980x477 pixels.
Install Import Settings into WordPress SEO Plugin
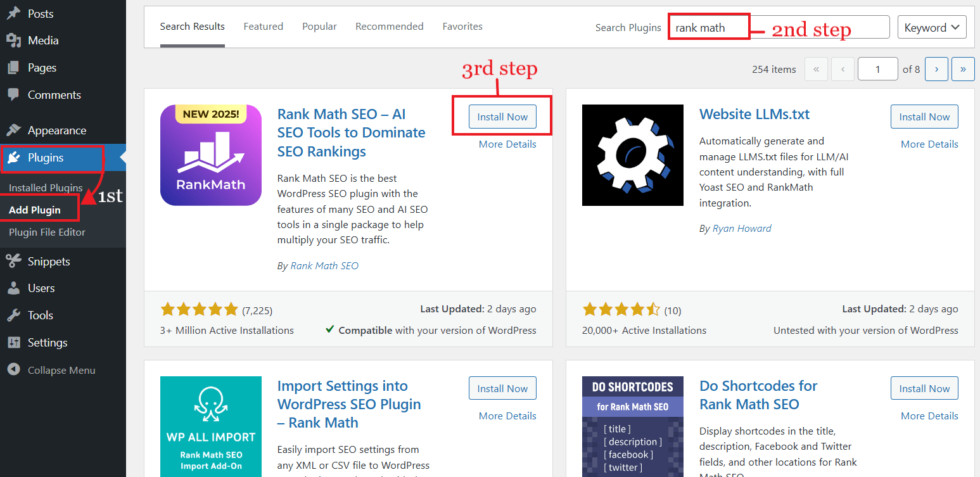[x=502, y=388]
